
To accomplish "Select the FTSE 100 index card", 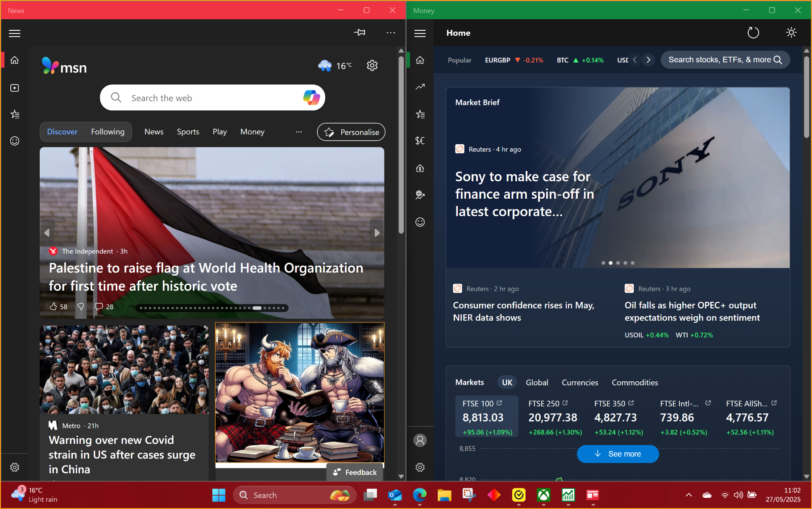I will 487,417.
